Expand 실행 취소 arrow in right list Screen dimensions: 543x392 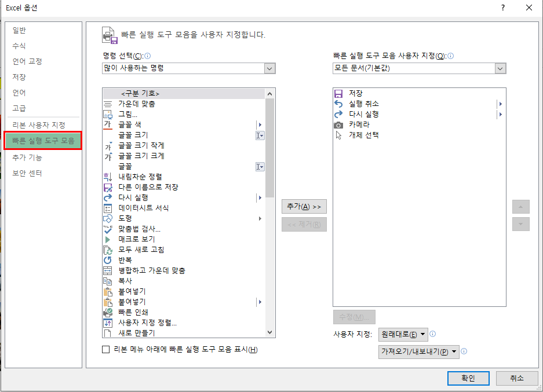tap(500, 104)
